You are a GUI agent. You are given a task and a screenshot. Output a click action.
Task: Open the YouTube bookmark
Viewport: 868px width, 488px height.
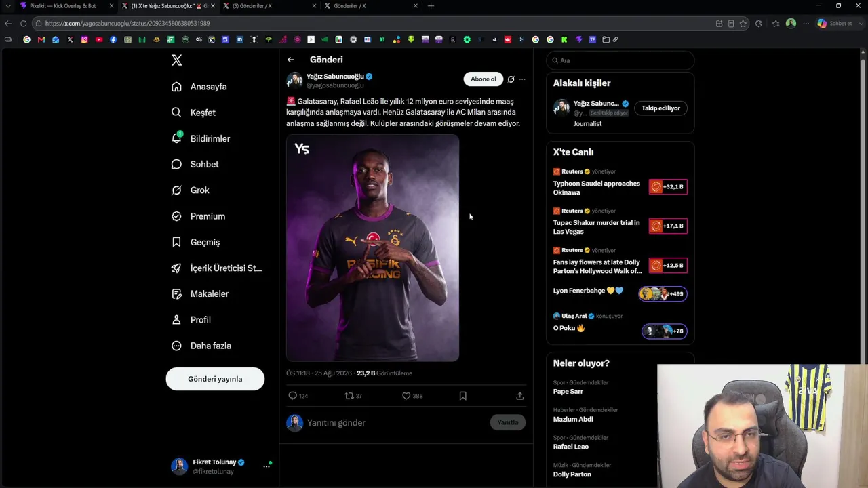click(x=98, y=40)
